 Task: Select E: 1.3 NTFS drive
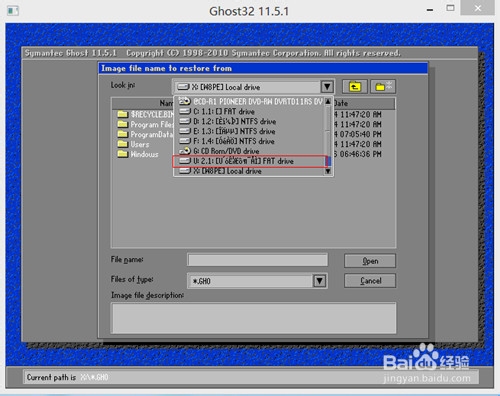tap(250, 131)
